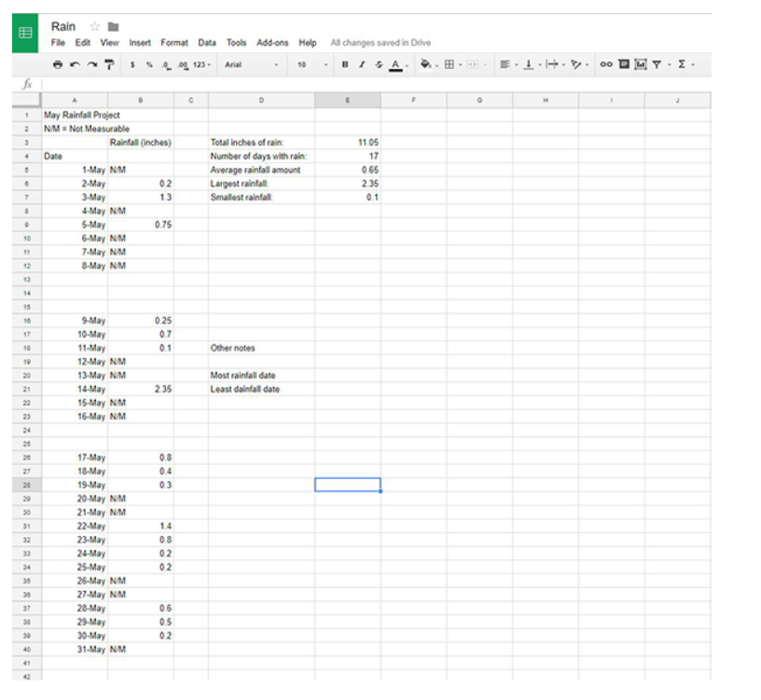Open the Format menu
Viewport: 761px width, 700px height.
point(174,43)
